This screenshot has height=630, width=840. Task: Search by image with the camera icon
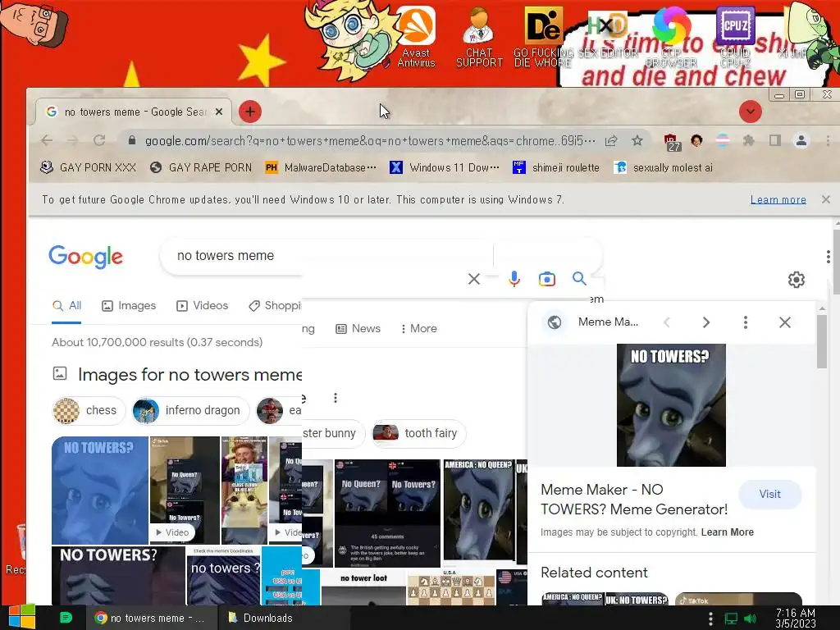[x=546, y=279]
